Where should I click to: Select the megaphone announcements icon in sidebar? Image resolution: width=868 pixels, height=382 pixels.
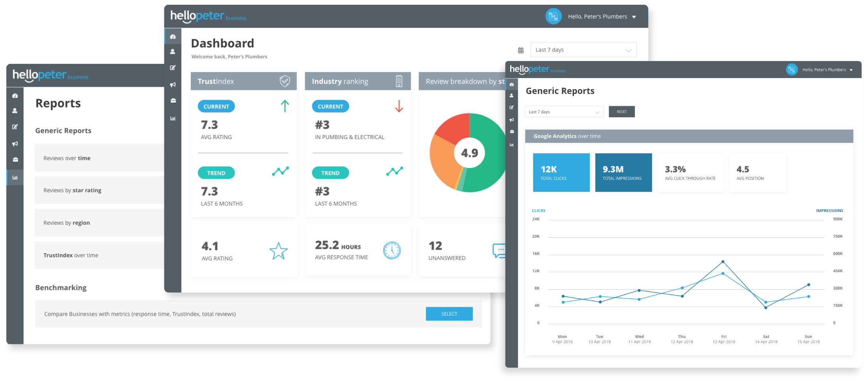173,84
